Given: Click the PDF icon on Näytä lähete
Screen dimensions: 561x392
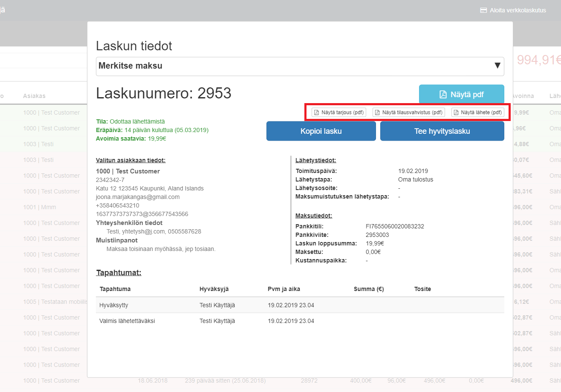Looking at the screenshot, I should pos(456,112).
